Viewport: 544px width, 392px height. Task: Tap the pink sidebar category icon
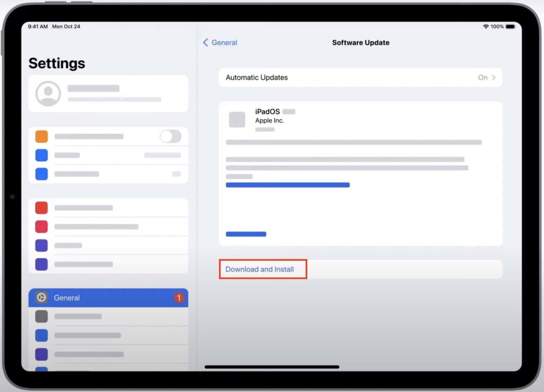pyautogui.click(x=41, y=226)
